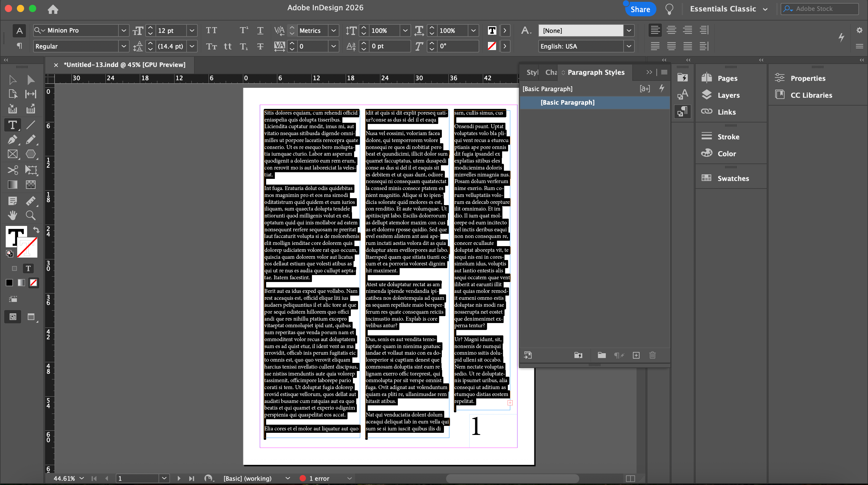Toggle Underline formatting button

tap(260, 30)
